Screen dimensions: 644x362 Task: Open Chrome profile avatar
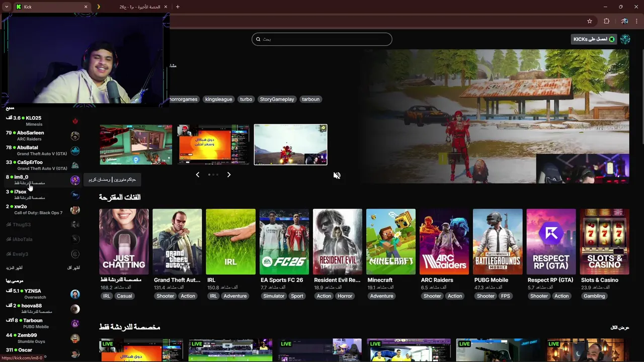click(x=624, y=21)
